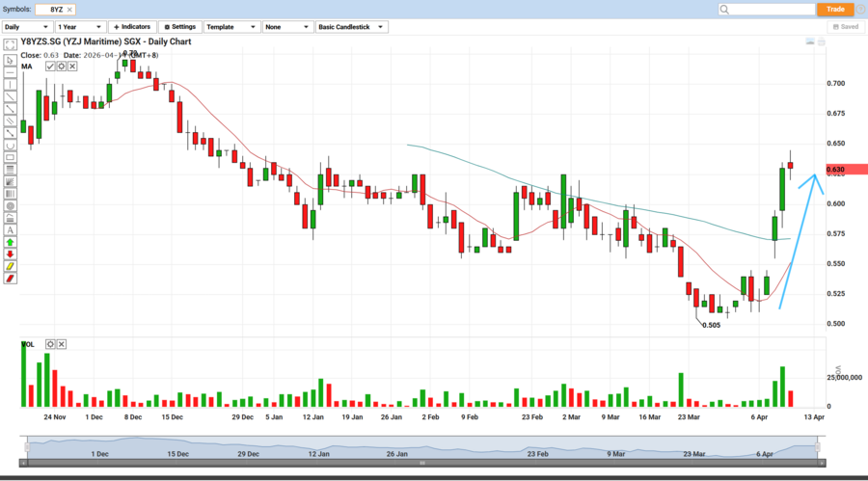Screen dimensions: 868x481
Task: Pick the green up arrow marker tool
Action: [x=10, y=242]
